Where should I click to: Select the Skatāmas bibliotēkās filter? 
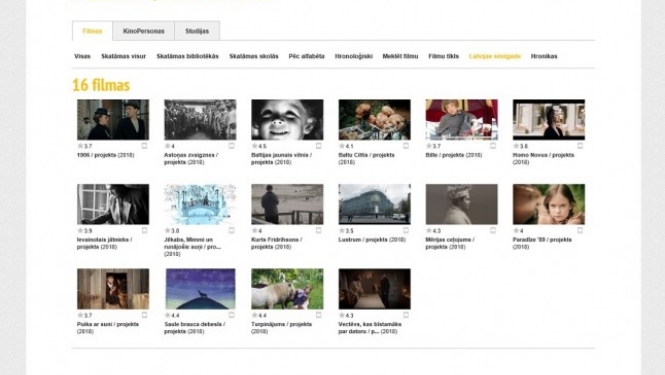pos(187,56)
